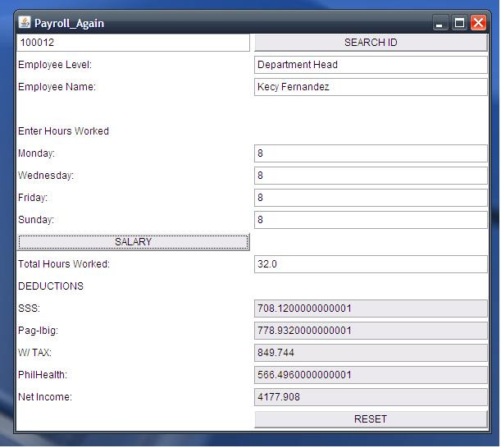Click the 'Employee Level:' label

(55, 65)
